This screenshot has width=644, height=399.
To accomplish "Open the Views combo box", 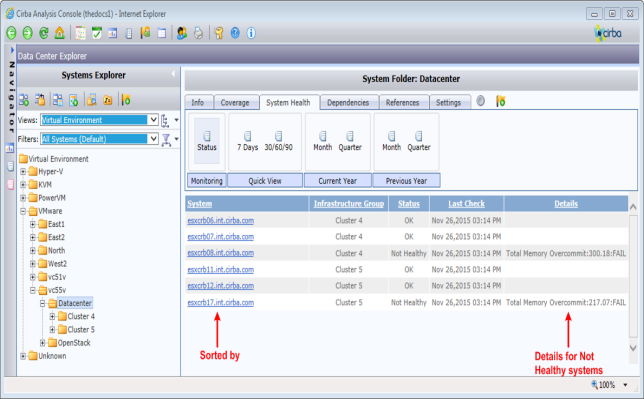I will click(99, 120).
